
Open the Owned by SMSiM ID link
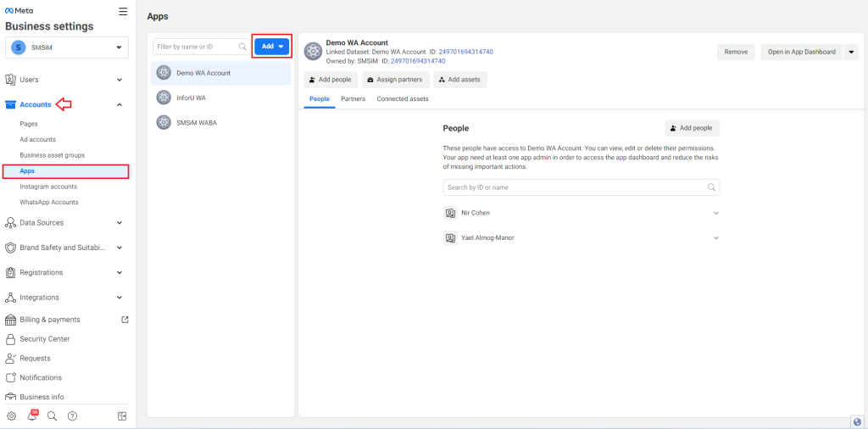coord(418,61)
